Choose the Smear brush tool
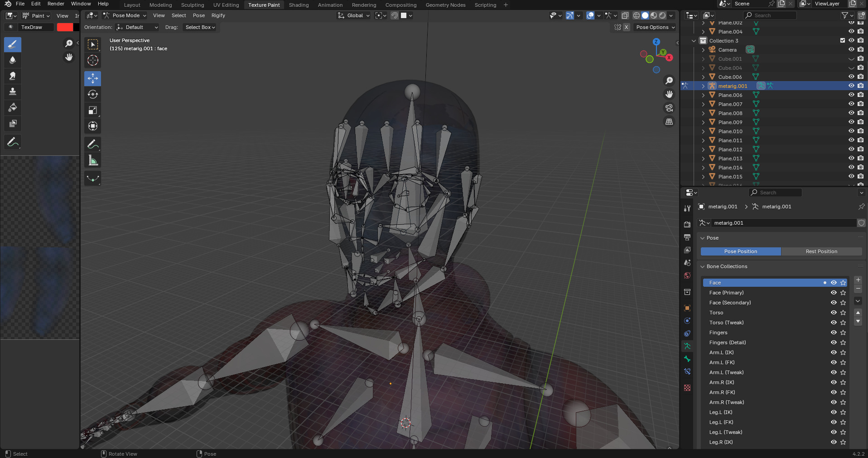 (13, 76)
